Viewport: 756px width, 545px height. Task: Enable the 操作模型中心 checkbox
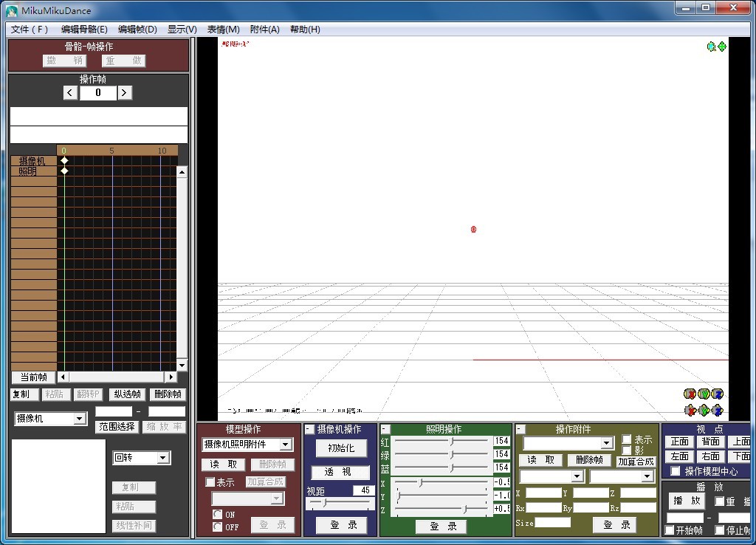pyautogui.click(x=675, y=471)
